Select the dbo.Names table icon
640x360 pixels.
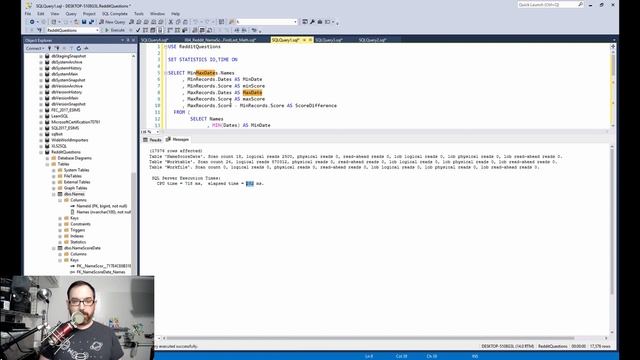(x=60, y=194)
